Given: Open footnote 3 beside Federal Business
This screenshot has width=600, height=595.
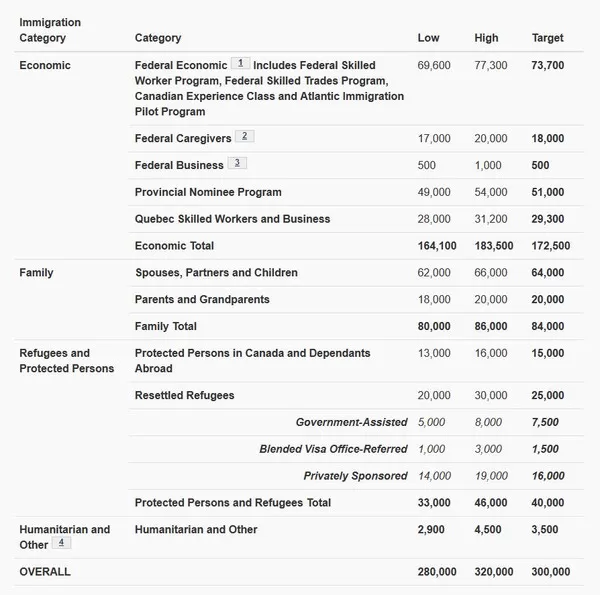Looking at the screenshot, I should point(237,163).
